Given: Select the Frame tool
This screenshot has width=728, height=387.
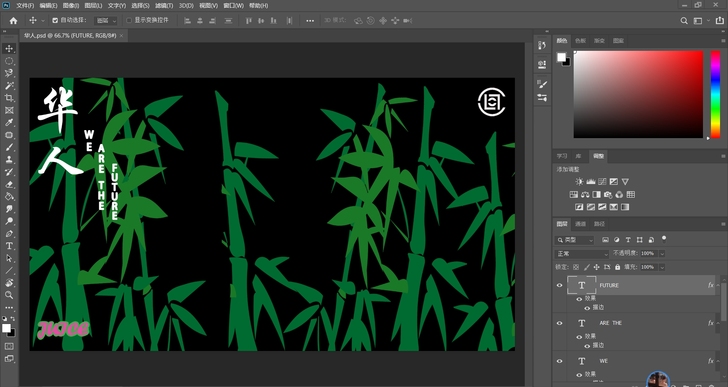Looking at the screenshot, I should click(x=9, y=110).
